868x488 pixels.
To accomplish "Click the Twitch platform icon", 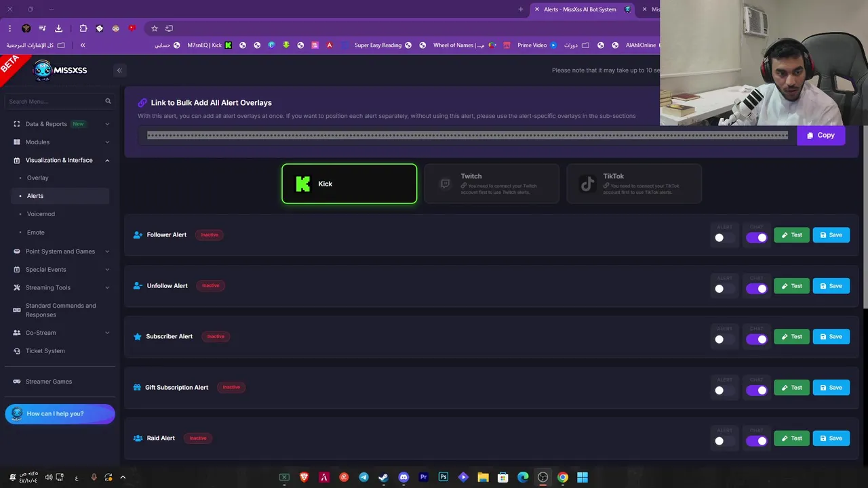I will [x=445, y=184].
